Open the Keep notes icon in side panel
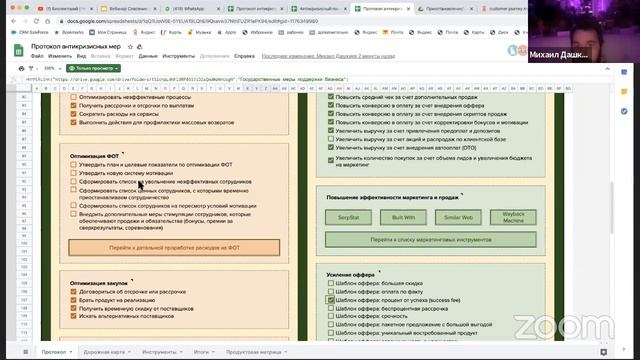This screenshot has height=360, width=640. click(624, 92)
